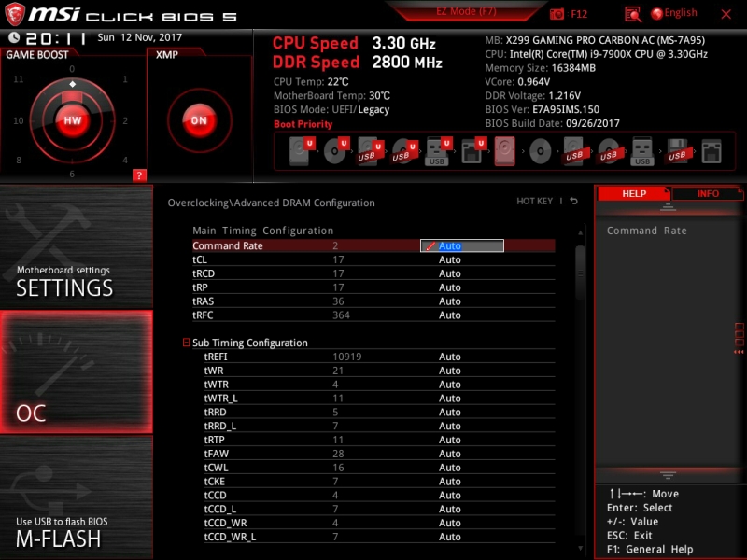The width and height of the screenshot is (747, 560).
Task: Close the BIOS with the X button
Action: click(726, 14)
